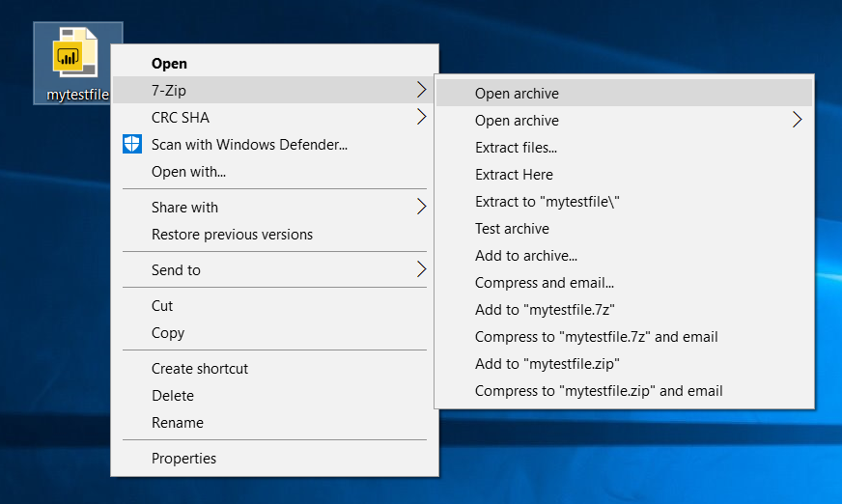Click the Windows Defender shield icon
The width and height of the screenshot is (842, 504).
[132, 144]
